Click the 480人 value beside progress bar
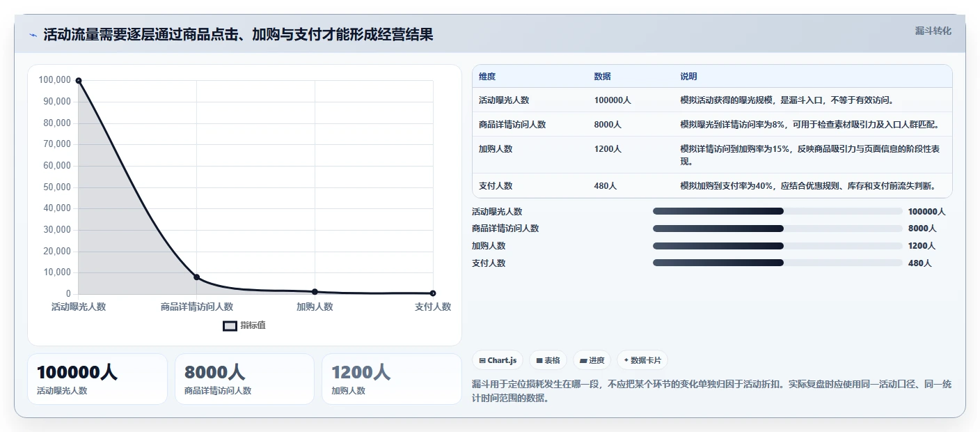 [919, 263]
